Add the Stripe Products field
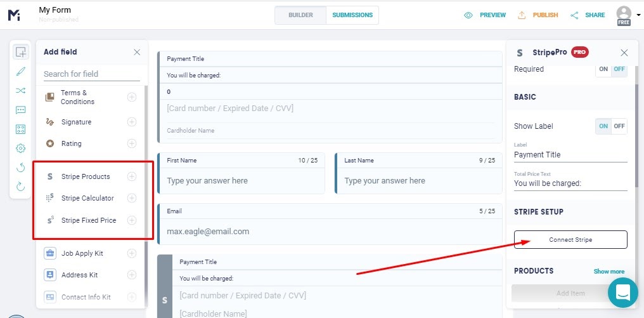 point(132,176)
